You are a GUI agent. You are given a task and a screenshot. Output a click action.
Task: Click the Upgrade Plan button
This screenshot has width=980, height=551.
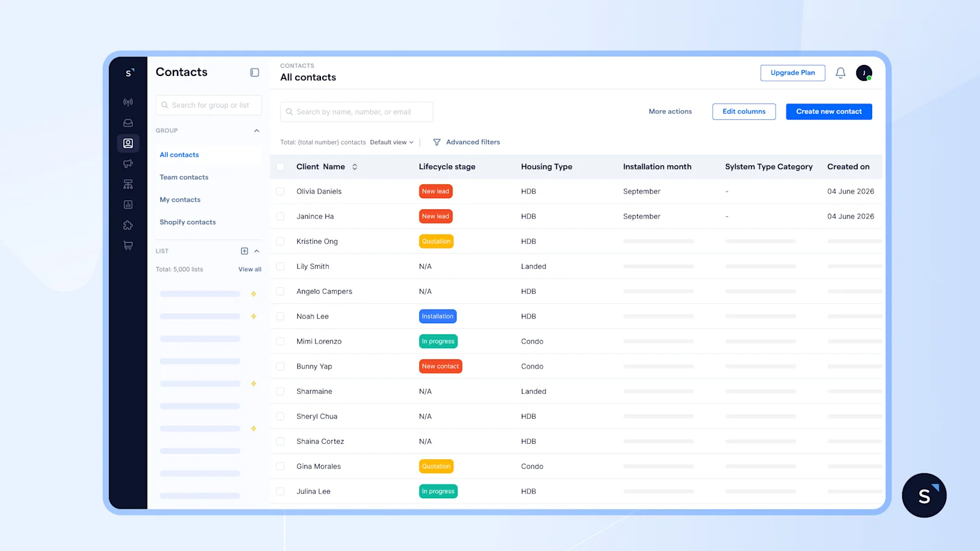click(x=793, y=73)
